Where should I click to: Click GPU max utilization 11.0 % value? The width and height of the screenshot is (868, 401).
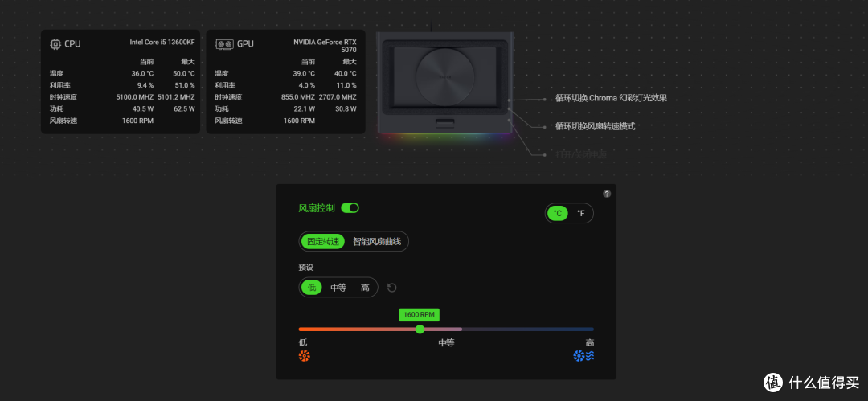click(347, 85)
